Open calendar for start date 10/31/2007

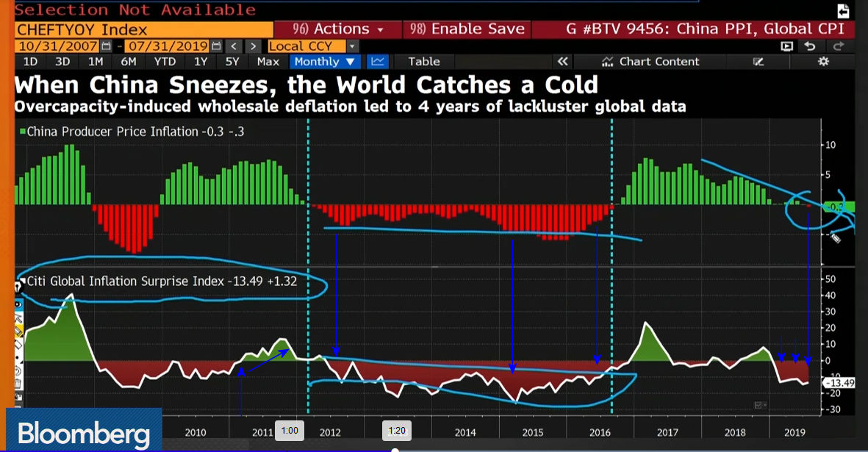[107, 46]
